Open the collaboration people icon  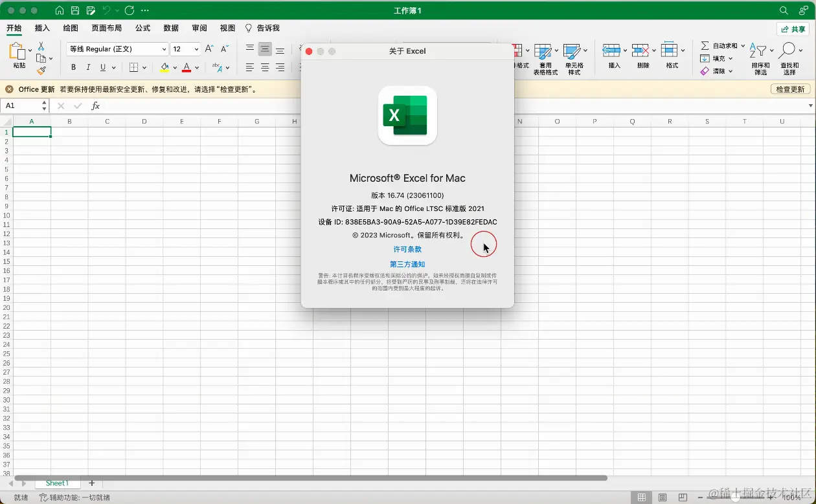pyautogui.click(x=804, y=10)
